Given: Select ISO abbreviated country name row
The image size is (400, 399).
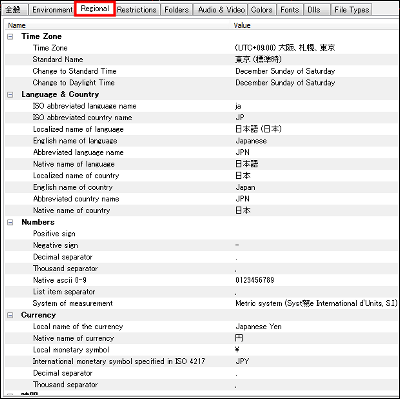Looking at the screenshot, I should [202, 118].
